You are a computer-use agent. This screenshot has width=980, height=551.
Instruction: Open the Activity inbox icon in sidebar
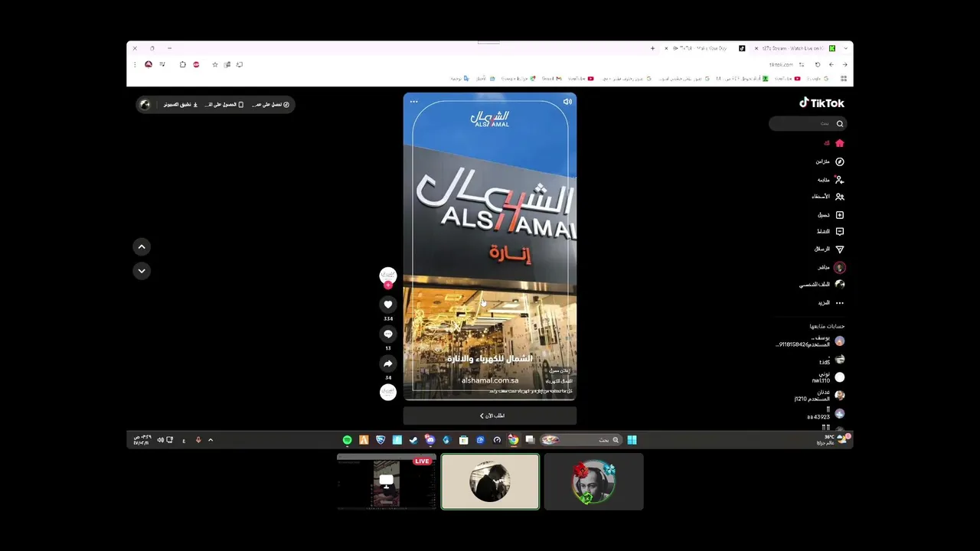pyautogui.click(x=840, y=232)
